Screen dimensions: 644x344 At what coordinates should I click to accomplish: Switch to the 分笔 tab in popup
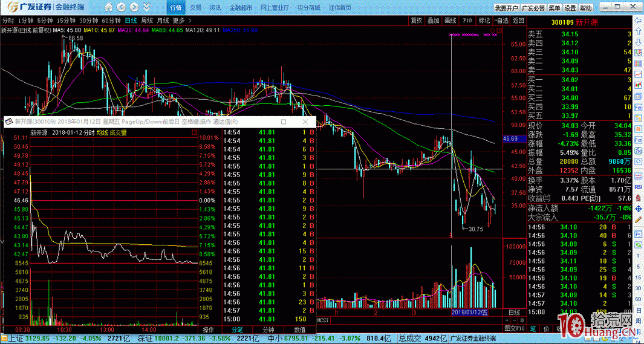tap(236, 329)
